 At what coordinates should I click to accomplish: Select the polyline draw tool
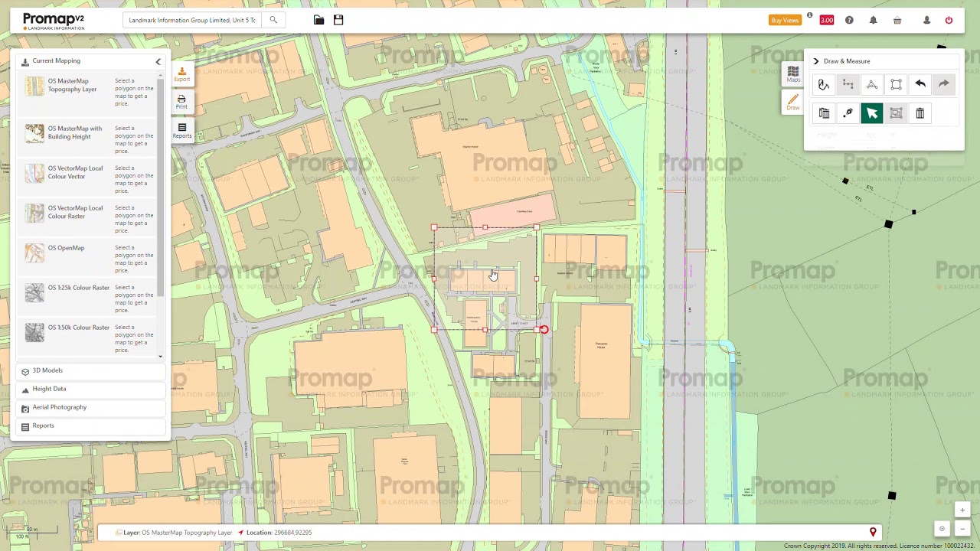point(848,85)
